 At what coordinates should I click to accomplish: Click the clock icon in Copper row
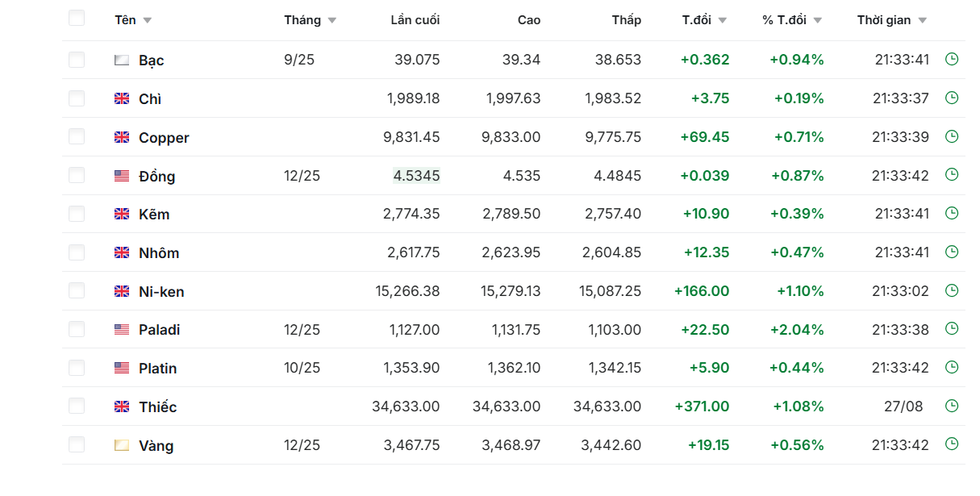pyautogui.click(x=952, y=136)
